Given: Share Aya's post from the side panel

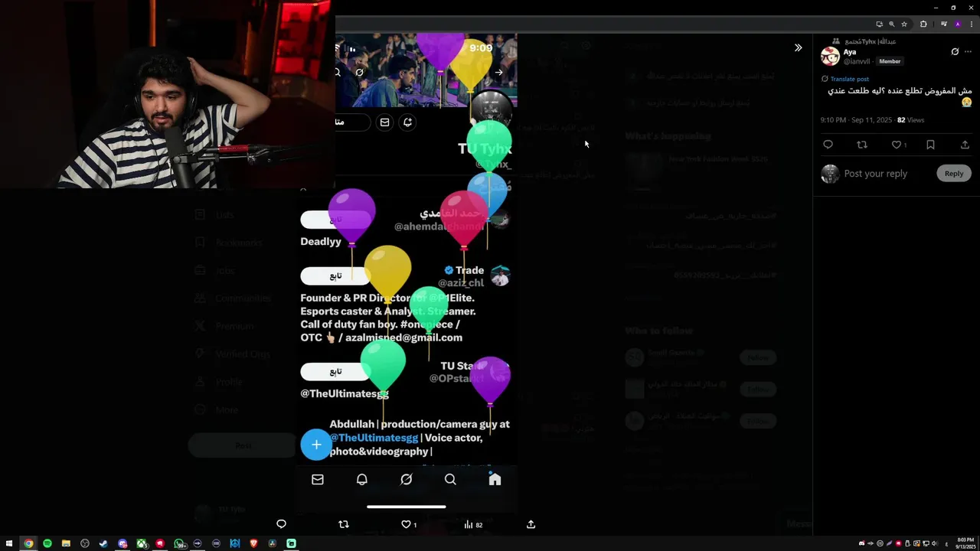Looking at the screenshot, I should (965, 145).
